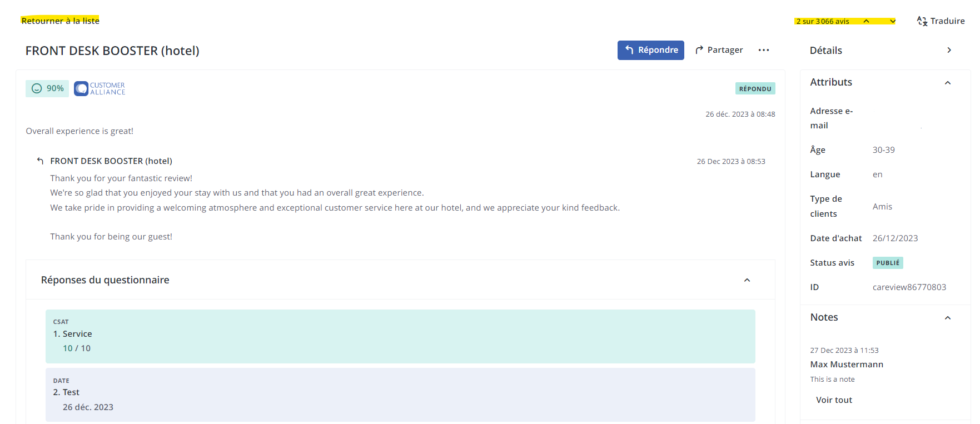This screenshot has height=424, width=980.
Task: Click the 'Overall experience is great!' review text
Action: click(79, 131)
